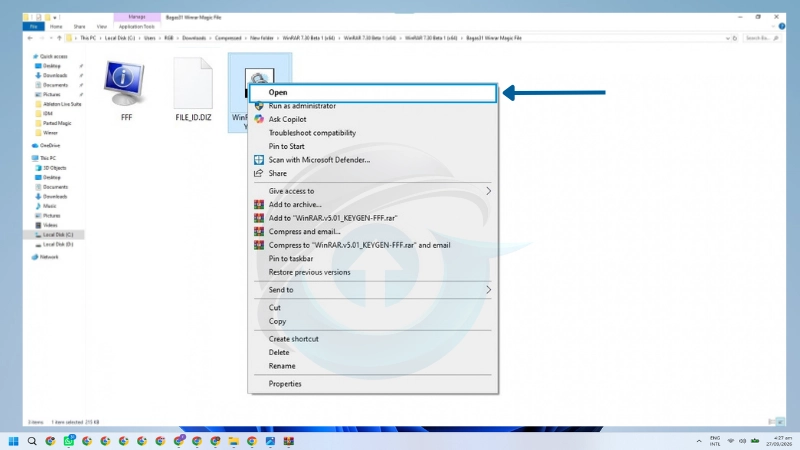Screen dimensions: 800x450
Task: Select Create shortcut
Action: pyautogui.click(x=373, y=339)
